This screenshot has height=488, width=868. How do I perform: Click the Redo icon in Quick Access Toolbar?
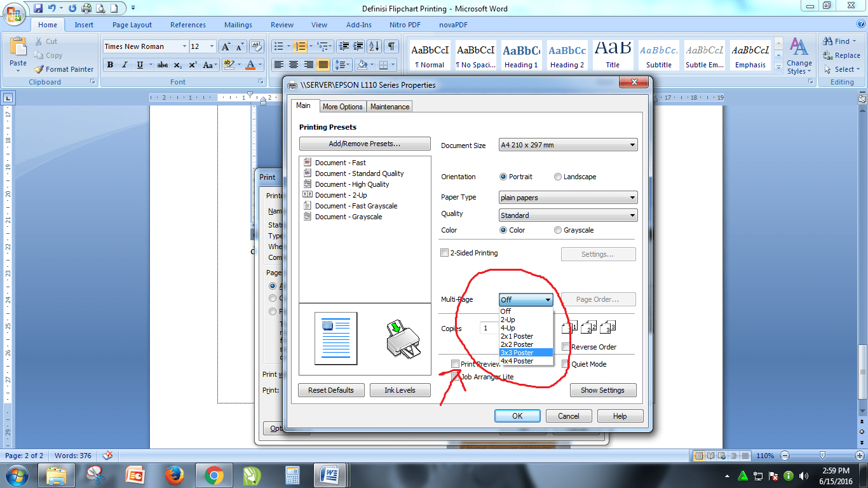(x=72, y=8)
